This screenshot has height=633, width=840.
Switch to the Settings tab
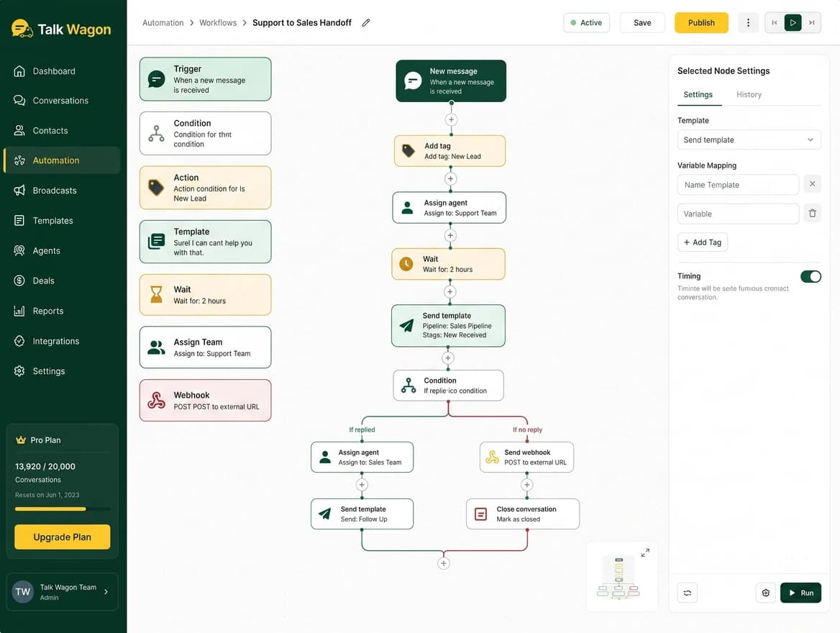[698, 94]
